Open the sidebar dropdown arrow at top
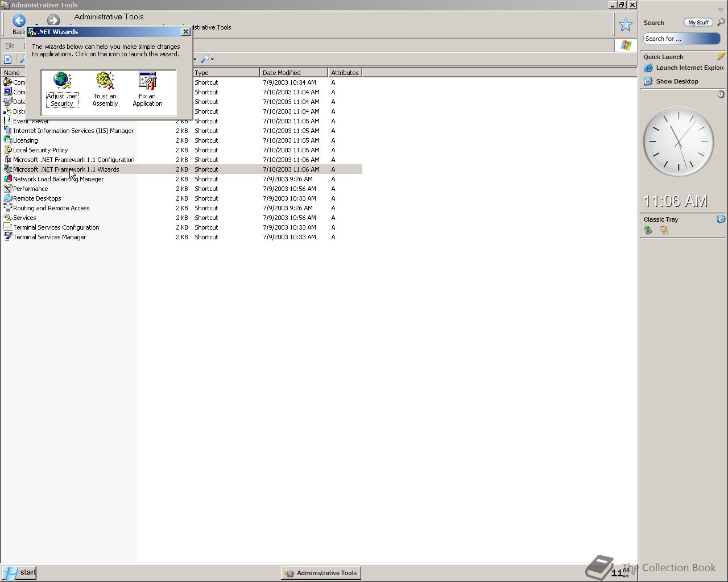The width and height of the screenshot is (728, 582). pyautogui.click(x=721, y=10)
